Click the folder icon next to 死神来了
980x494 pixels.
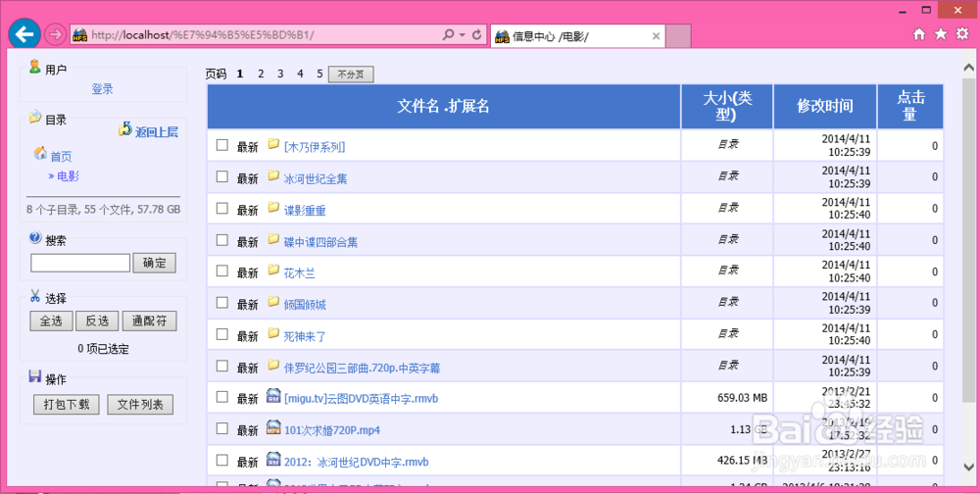click(x=273, y=333)
